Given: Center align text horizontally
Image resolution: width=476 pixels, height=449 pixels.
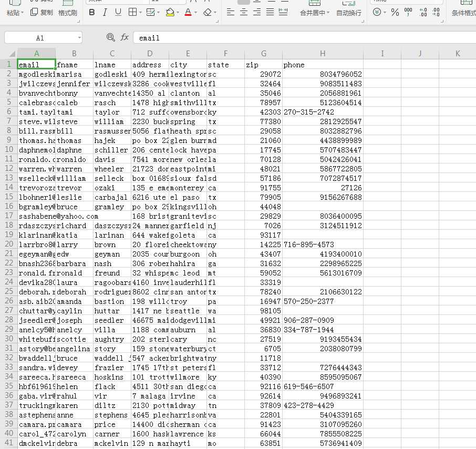Looking at the screenshot, I should coord(243,12).
